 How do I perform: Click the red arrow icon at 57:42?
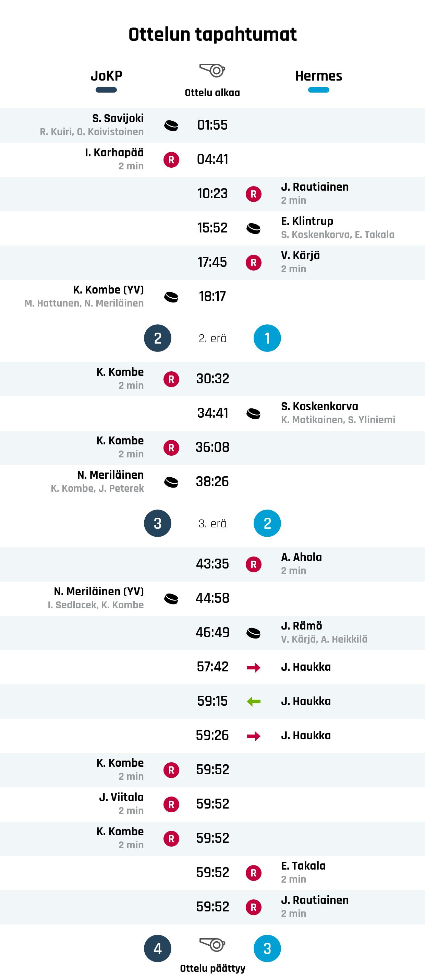[254, 667]
